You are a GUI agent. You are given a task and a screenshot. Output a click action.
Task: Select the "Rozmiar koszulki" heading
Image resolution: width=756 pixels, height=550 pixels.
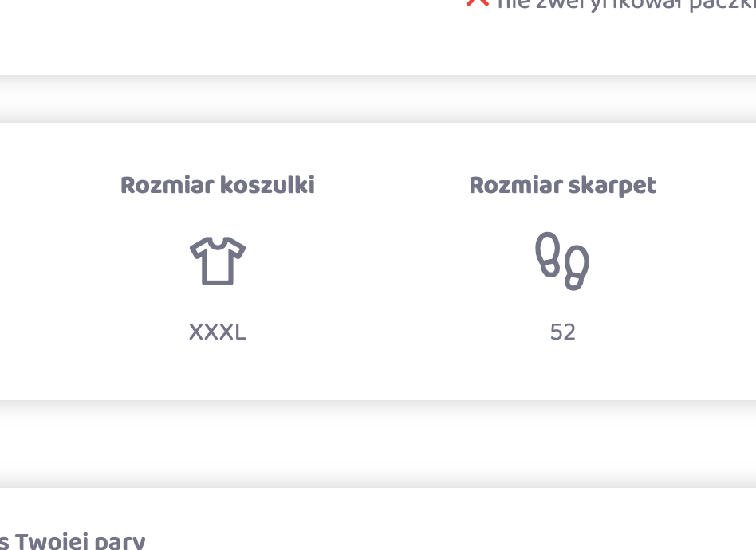pos(218,186)
